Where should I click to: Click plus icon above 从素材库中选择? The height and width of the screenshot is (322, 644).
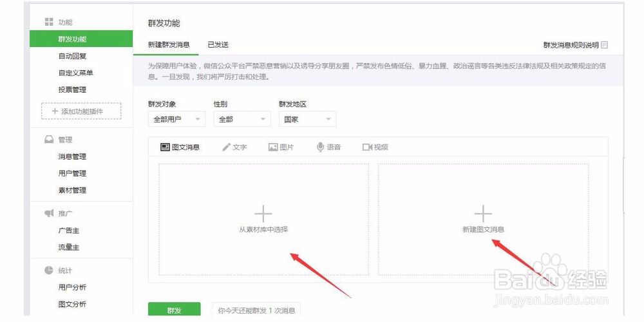pos(263,214)
